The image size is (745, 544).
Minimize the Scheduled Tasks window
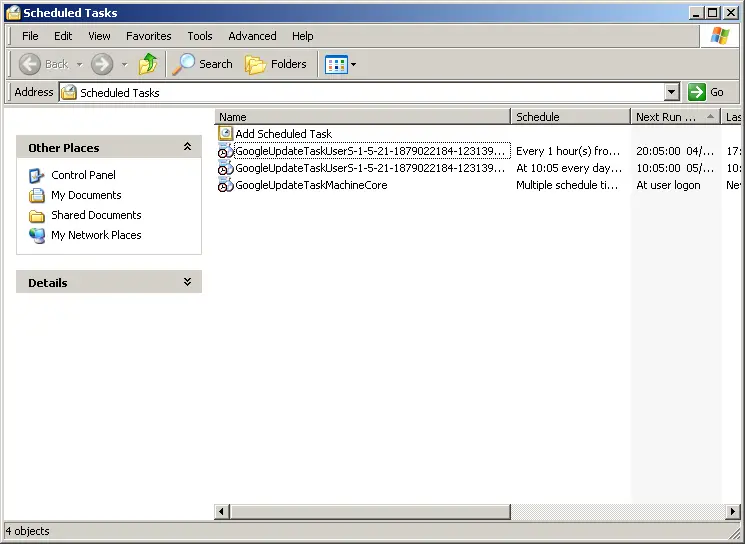click(x=696, y=13)
